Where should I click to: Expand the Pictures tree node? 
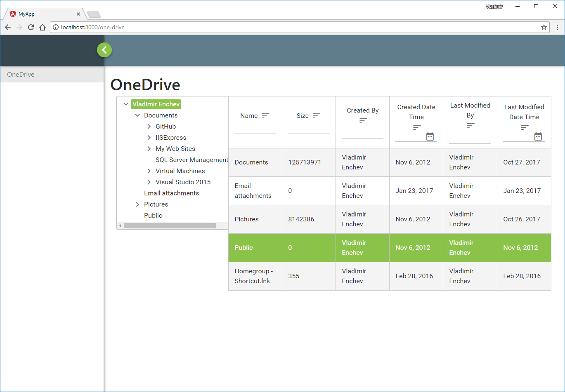pos(137,204)
